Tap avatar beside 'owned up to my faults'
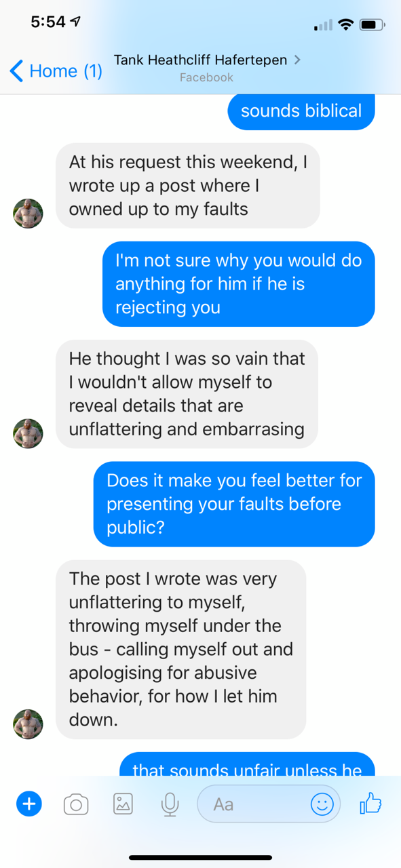The height and width of the screenshot is (868, 401). (x=28, y=214)
